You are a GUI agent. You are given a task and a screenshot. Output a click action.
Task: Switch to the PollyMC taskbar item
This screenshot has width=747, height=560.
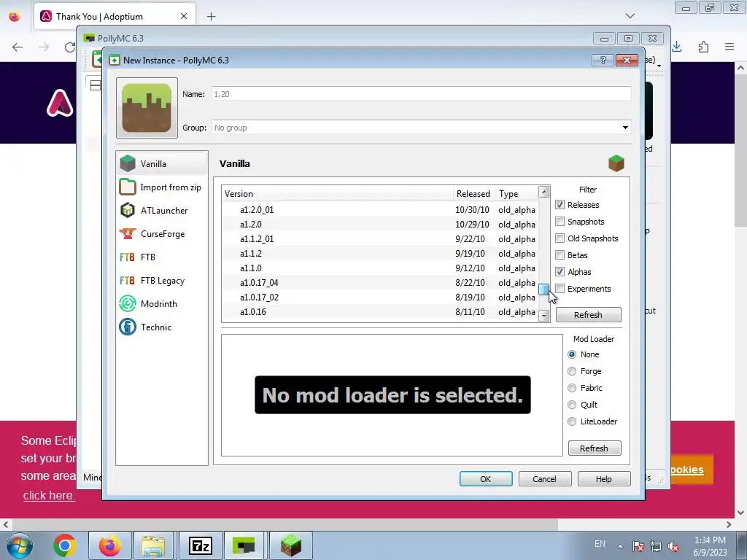(244, 545)
